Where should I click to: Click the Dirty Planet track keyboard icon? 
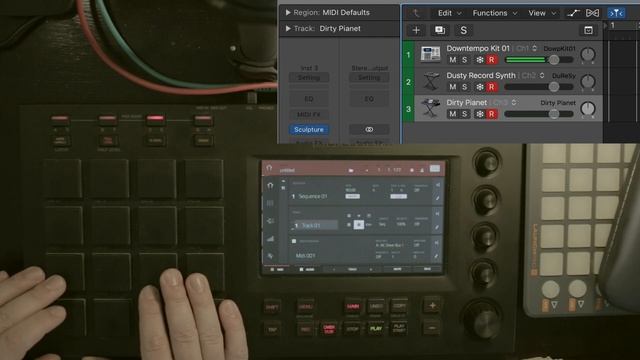point(430,108)
